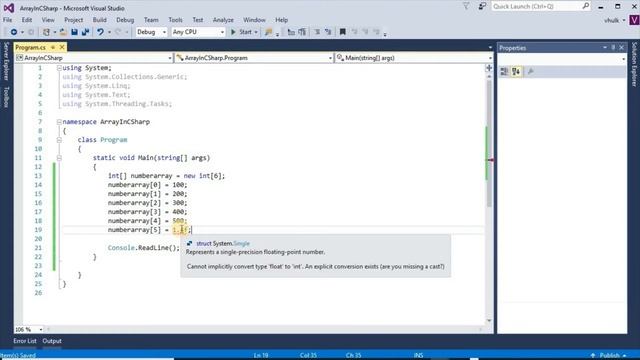This screenshot has width=640, height=360.
Task: Open the Edit menu
Action: point(27,20)
